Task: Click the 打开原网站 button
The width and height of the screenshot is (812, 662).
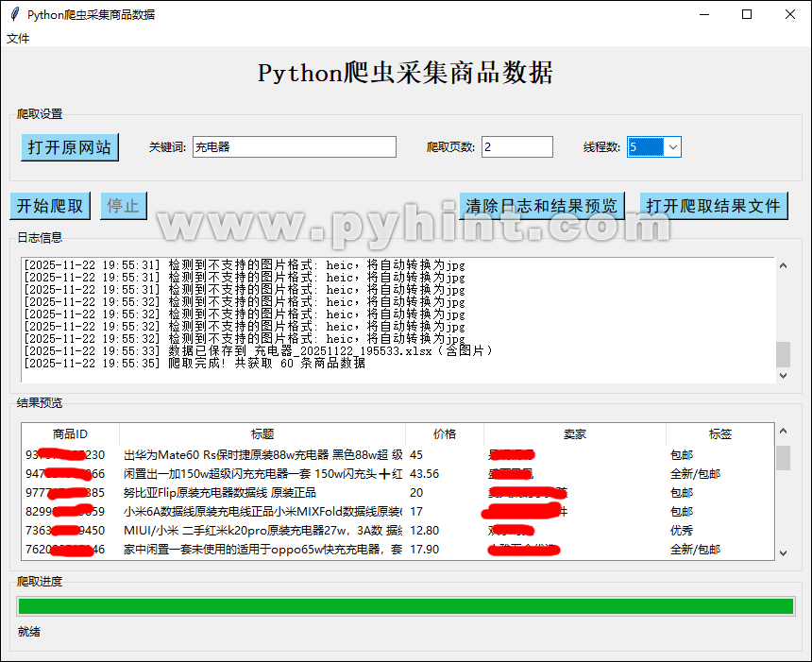Action: click(69, 147)
